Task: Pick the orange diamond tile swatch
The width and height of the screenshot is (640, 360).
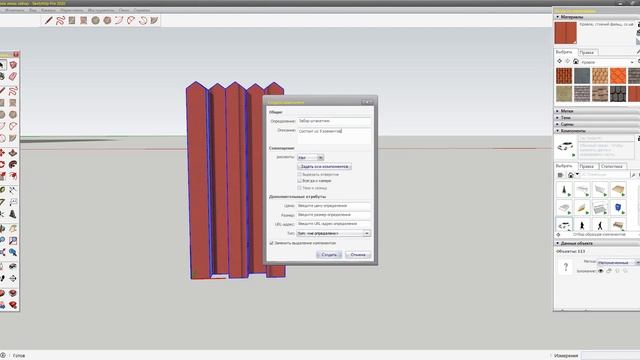Action: 618,76
